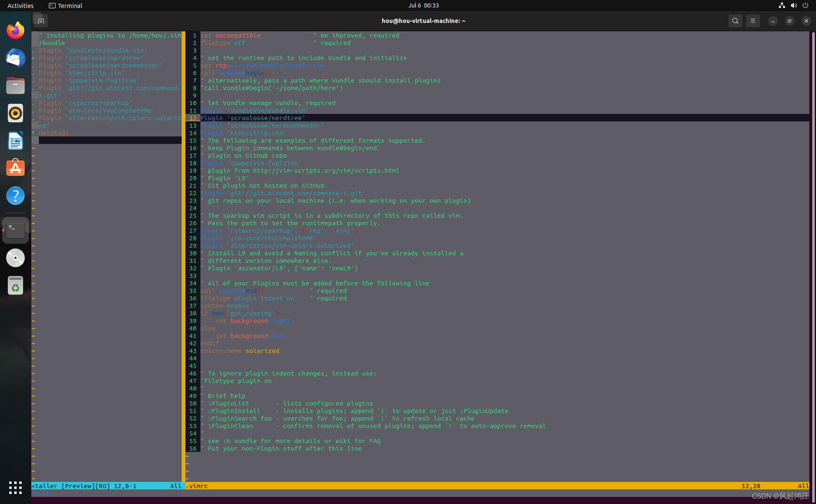Viewport: 816px width, 504px height.
Task: Select the .vimrc status bar
Action: pos(497,486)
